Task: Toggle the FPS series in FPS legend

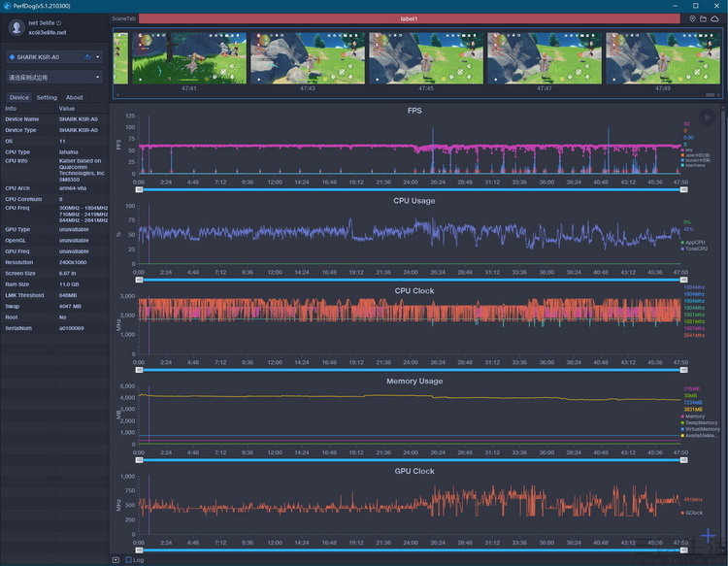Action: [687, 151]
